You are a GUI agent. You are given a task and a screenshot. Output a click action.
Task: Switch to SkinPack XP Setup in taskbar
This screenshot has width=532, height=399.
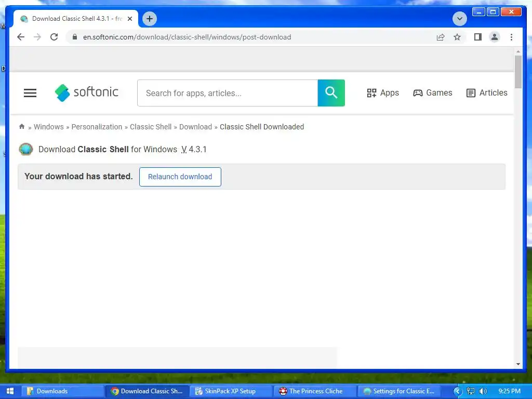point(230,391)
